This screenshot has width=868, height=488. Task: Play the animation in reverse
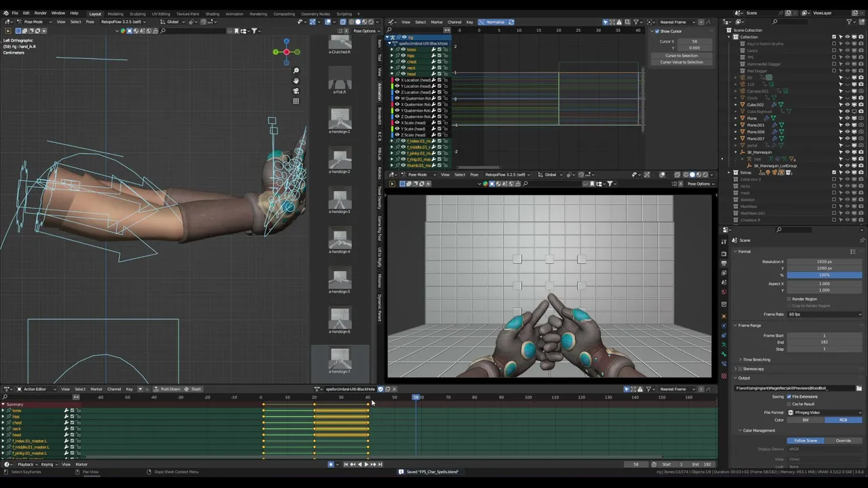point(359,464)
